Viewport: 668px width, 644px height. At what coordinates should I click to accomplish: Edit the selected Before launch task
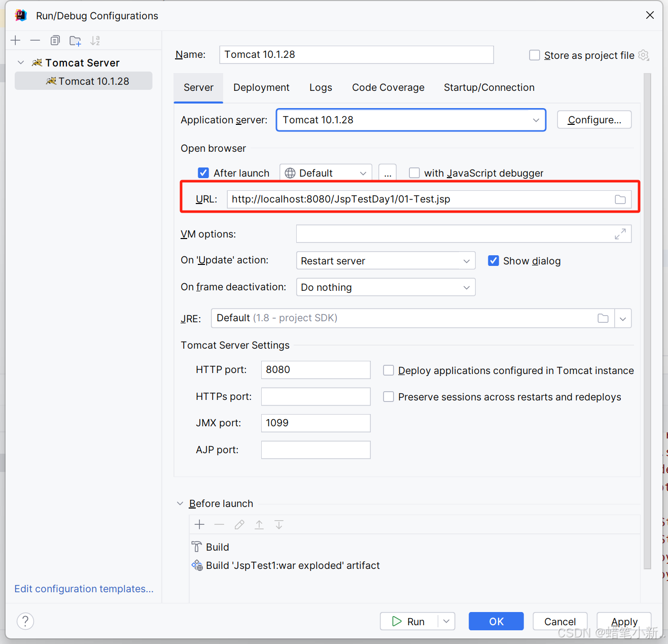pyautogui.click(x=239, y=525)
